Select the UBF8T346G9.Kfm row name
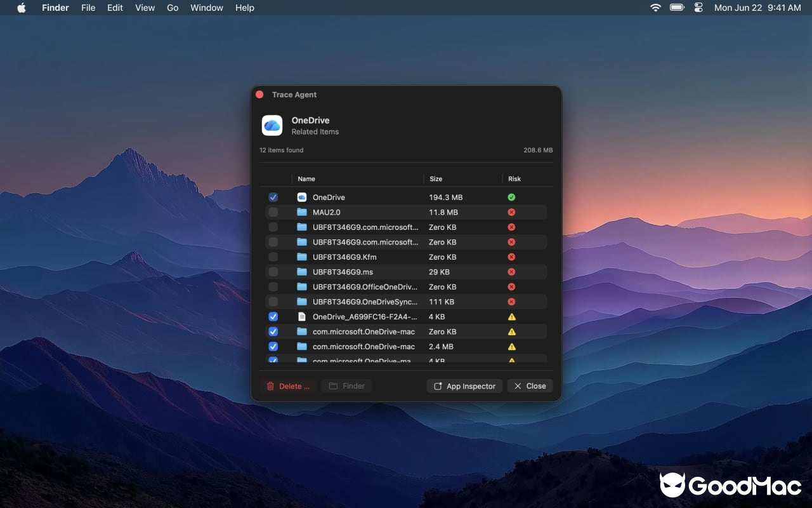This screenshot has height=508, width=812. coord(344,257)
